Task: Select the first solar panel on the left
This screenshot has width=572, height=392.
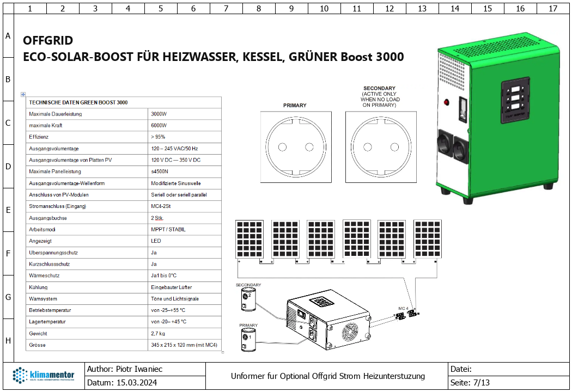Action: click(x=249, y=238)
